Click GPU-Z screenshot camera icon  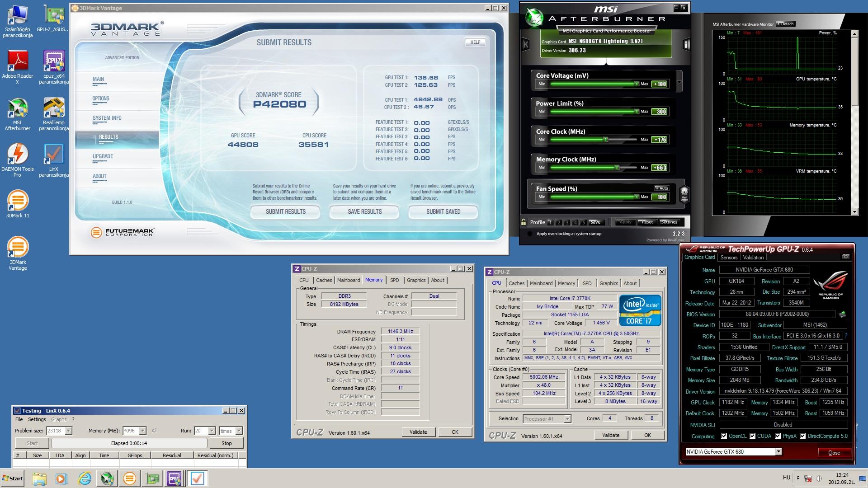(x=845, y=257)
